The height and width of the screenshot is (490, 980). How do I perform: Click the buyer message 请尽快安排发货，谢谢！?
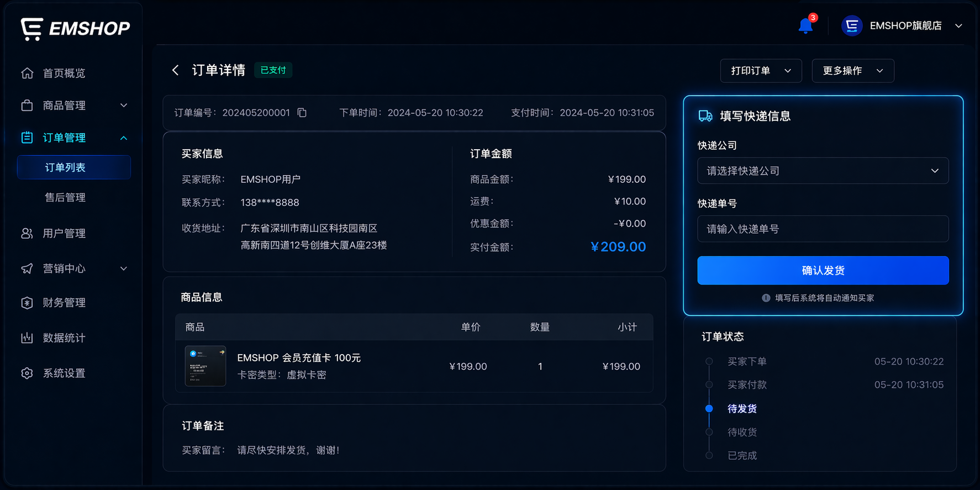(x=289, y=450)
